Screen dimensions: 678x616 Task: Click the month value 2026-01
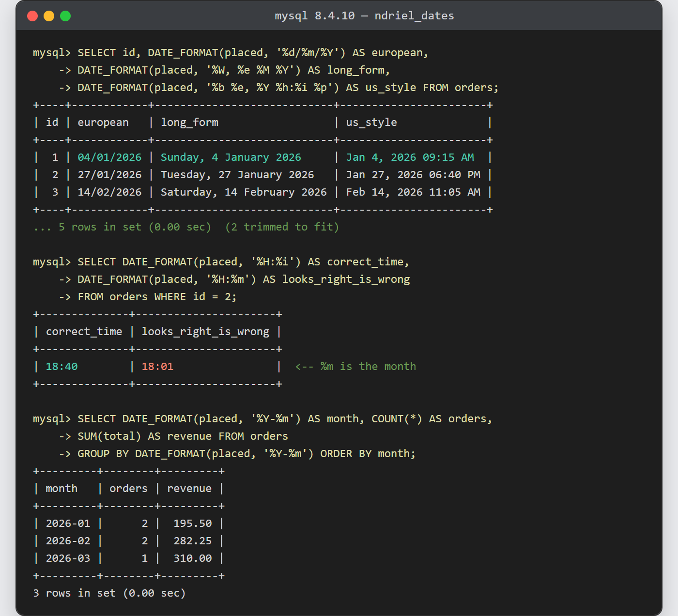tap(68, 524)
